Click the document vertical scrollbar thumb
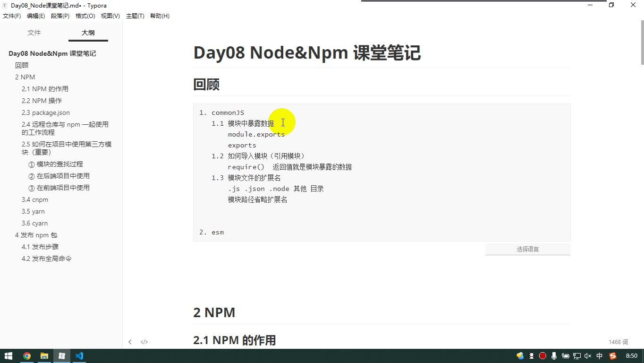Image resolution: width=644 pixels, height=363 pixels. click(x=642, y=43)
